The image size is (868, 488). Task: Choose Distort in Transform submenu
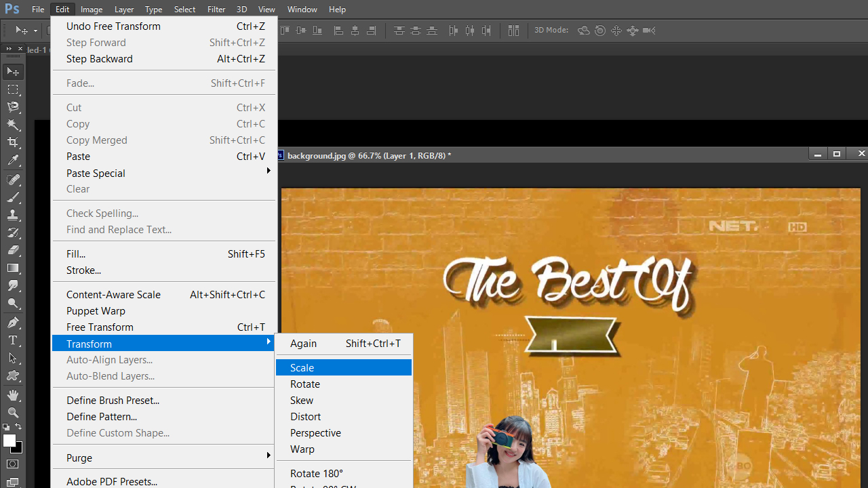[344, 416]
